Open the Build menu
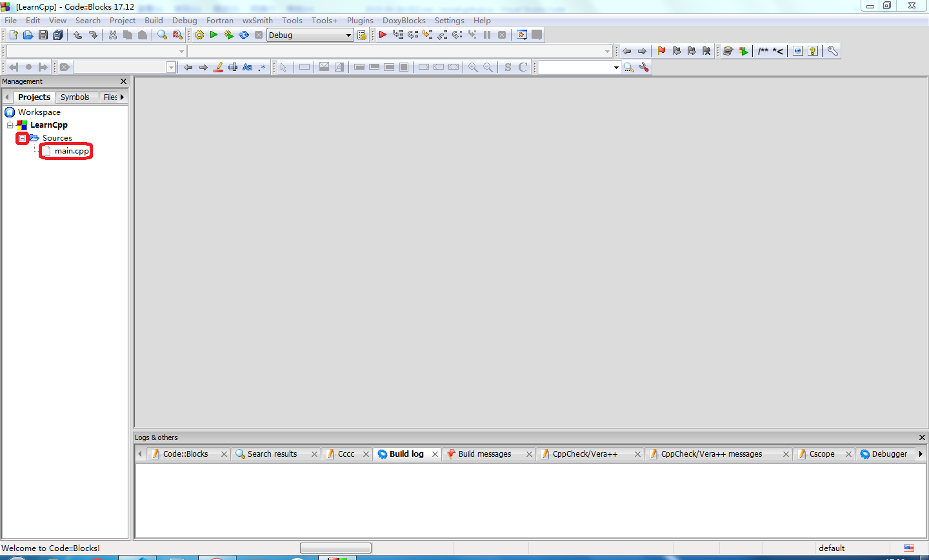This screenshot has height=560, width=929. [154, 21]
